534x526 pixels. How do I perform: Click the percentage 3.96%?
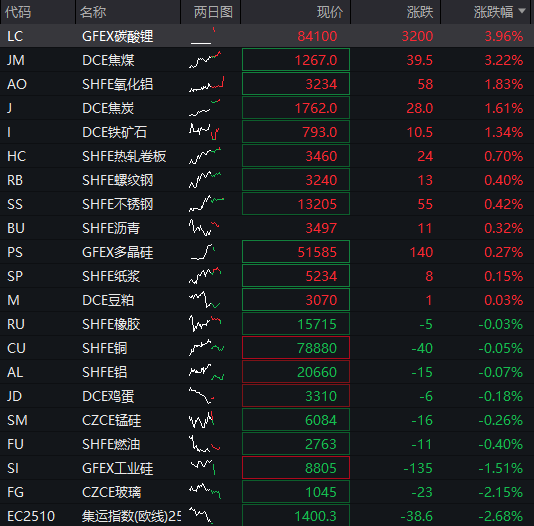(x=504, y=36)
